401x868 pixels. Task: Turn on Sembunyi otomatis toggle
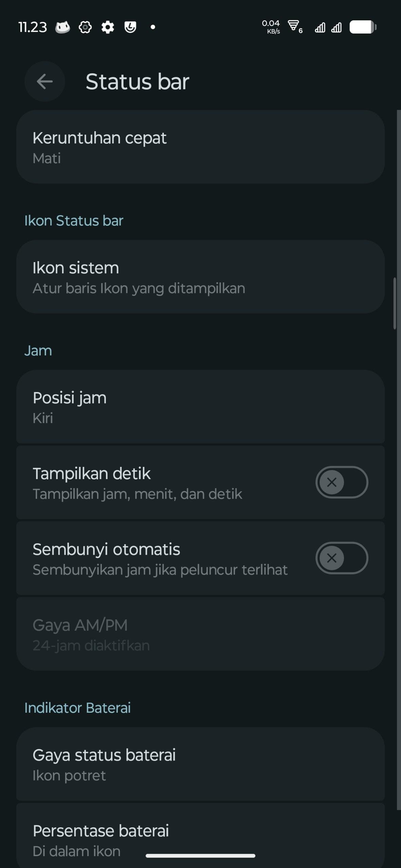(342, 558)
